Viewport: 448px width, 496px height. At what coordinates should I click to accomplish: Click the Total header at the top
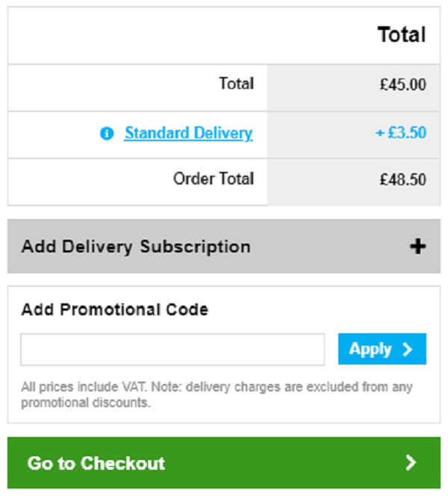coord(402,34)
